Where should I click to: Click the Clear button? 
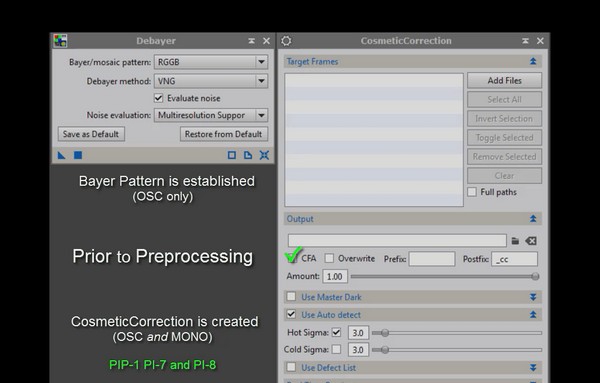pyautogui.click(x=504, y=176)
